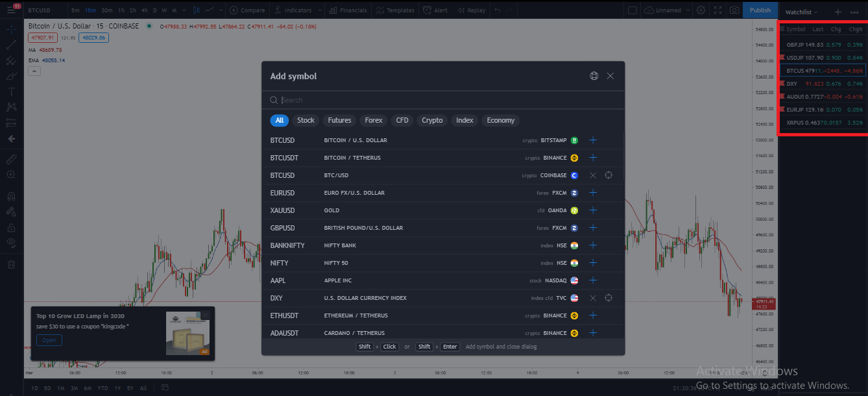Screen dimensions: 868x396
Task: Toggle stay in drawing mode
Action: pos(11,212)
